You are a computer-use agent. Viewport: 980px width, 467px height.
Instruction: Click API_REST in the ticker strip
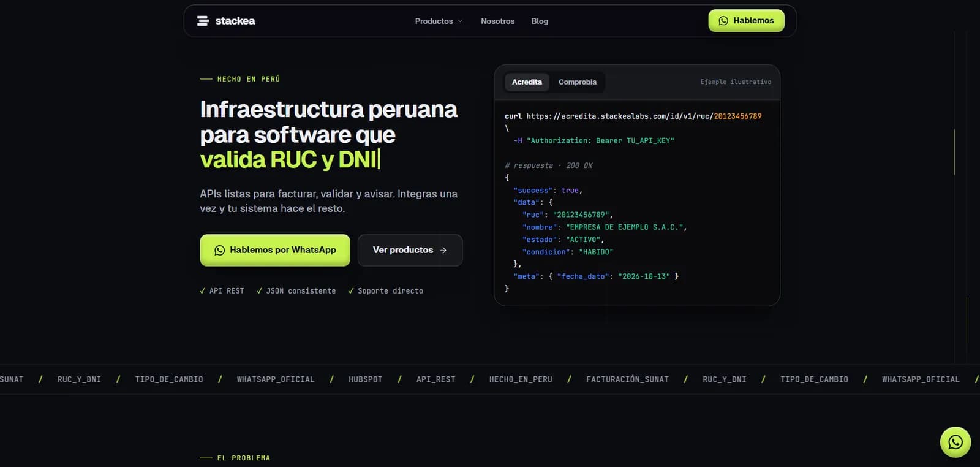[x=435, y=379]
